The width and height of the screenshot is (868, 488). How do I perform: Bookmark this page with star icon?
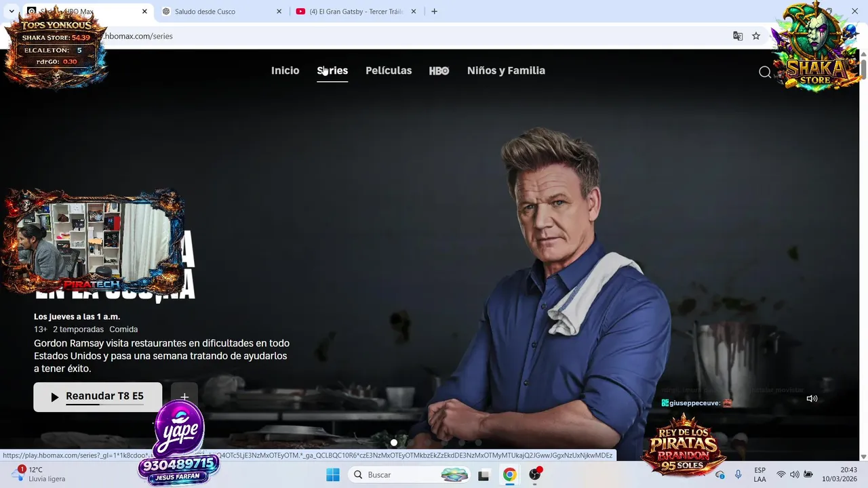[x=756, y=36]
